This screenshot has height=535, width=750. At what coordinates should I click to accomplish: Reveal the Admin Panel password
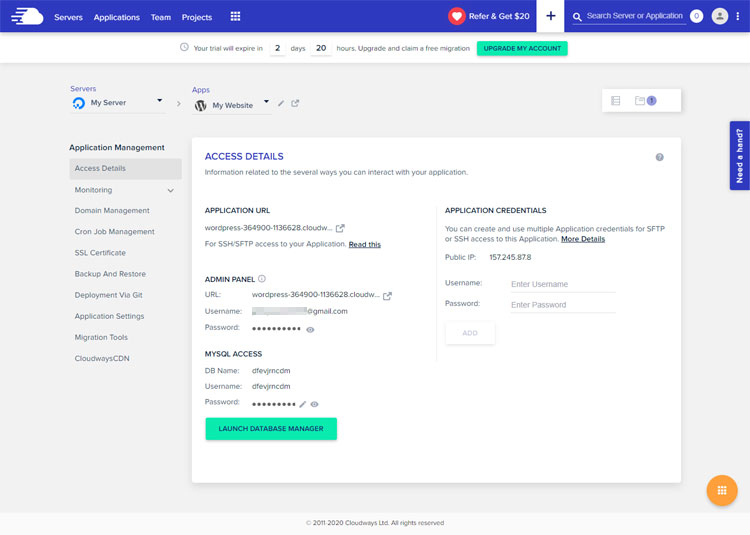click(x=310, y=329)
